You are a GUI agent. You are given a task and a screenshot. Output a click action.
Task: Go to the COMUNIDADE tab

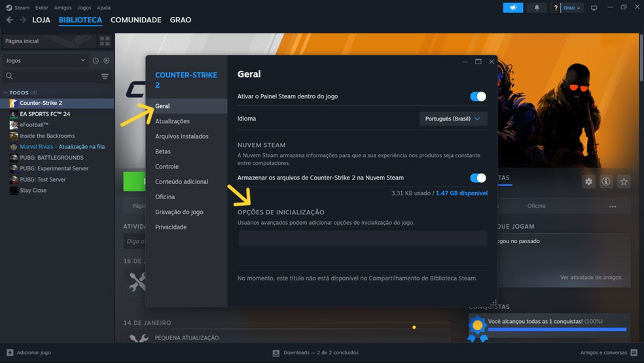[x=136, y=20]
